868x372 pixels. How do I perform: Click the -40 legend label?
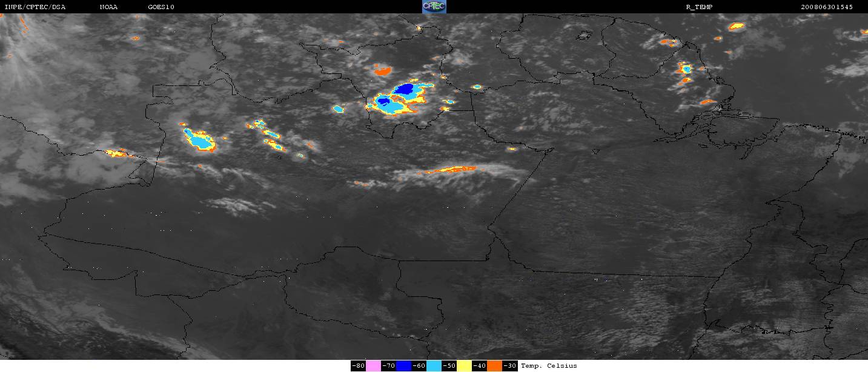coord(480,366)
